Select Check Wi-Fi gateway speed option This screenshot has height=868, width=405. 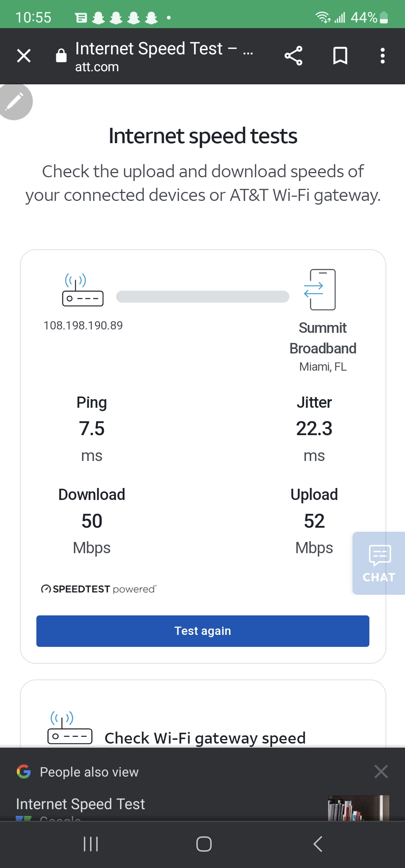click(x=205, y=738)
